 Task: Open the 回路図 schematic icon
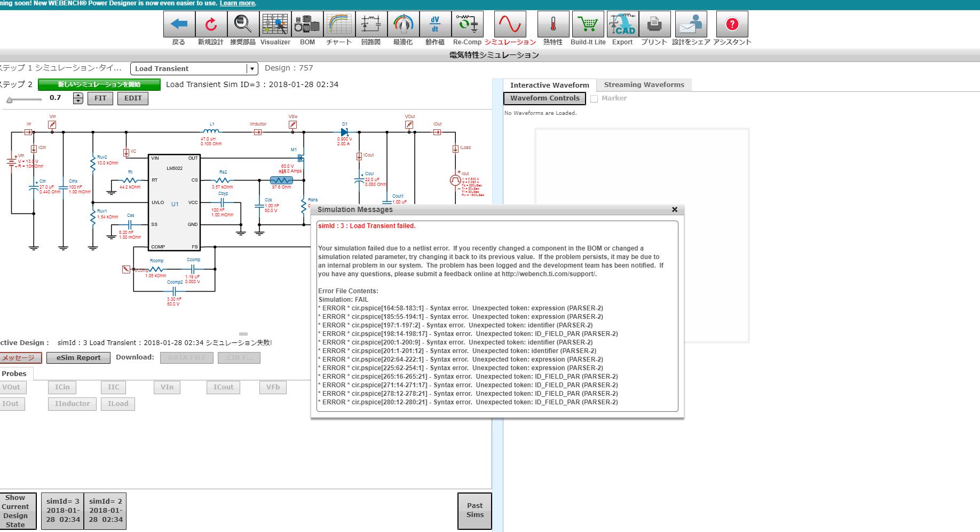[x=371, y=24]
